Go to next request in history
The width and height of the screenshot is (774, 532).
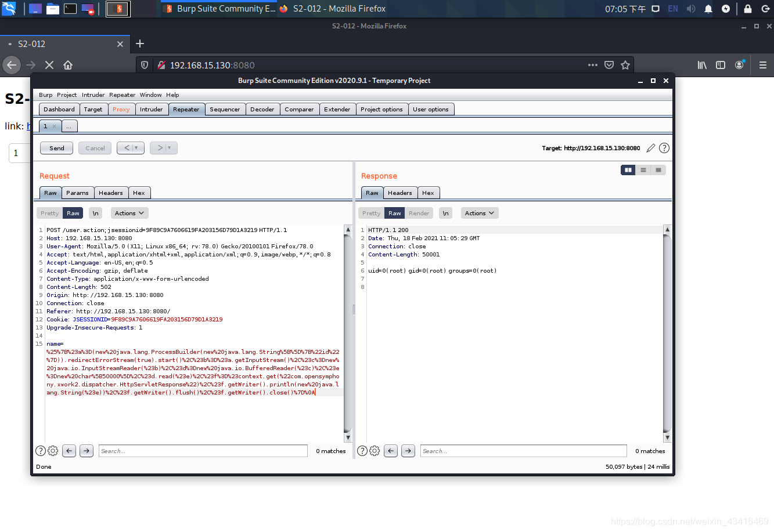(x=164, y=148)
